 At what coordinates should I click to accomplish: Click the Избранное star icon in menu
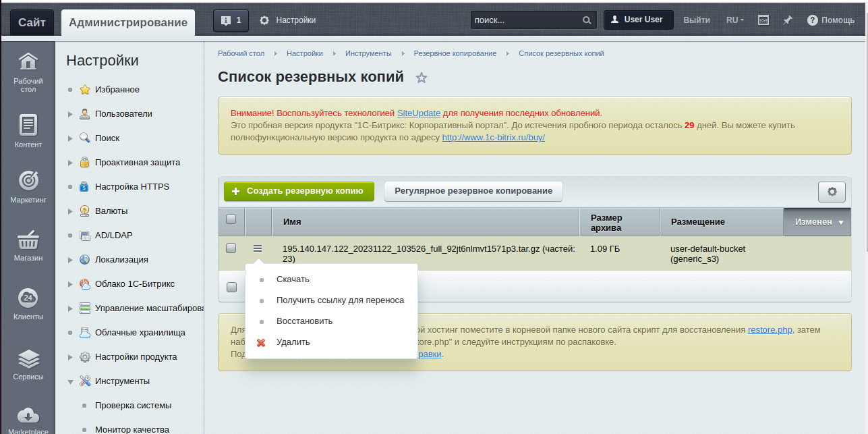tap(84, 90)
